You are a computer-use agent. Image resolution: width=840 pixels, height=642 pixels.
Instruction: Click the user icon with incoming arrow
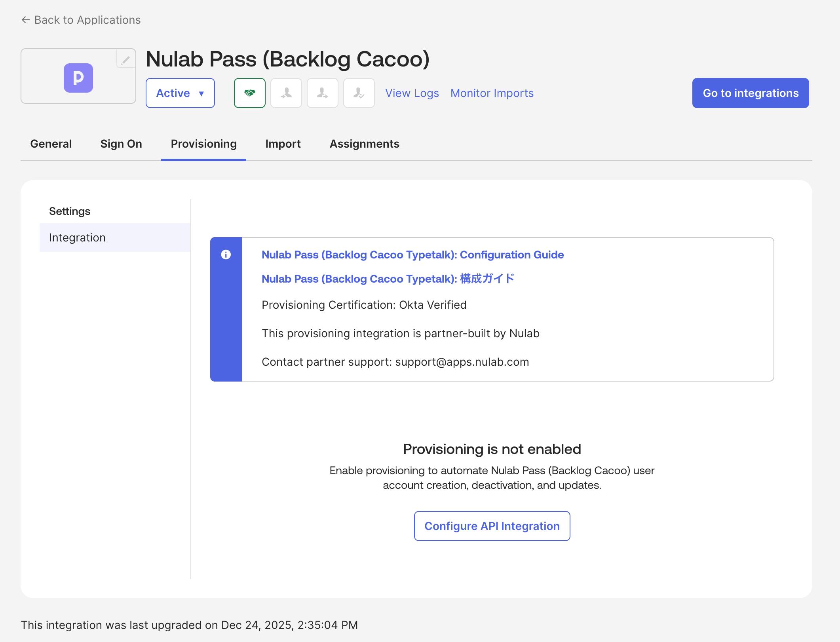(x=286, y=93)
